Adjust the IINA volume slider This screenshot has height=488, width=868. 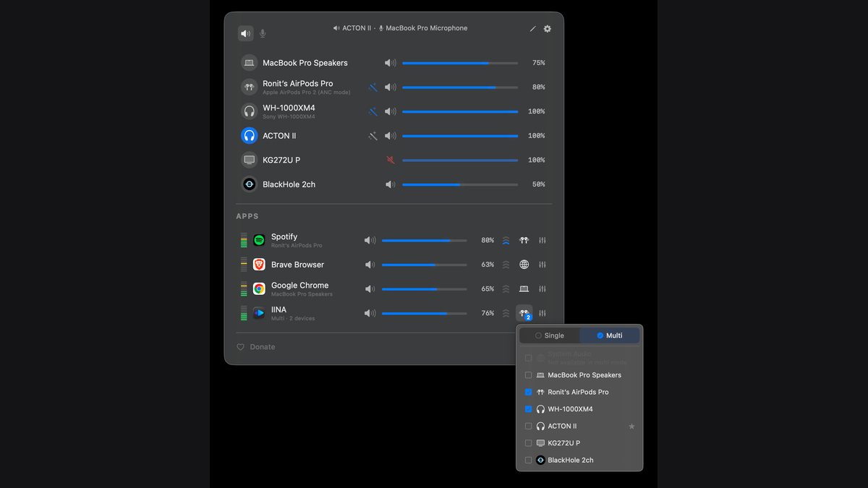pyautogui.click(x=424, y=313)
